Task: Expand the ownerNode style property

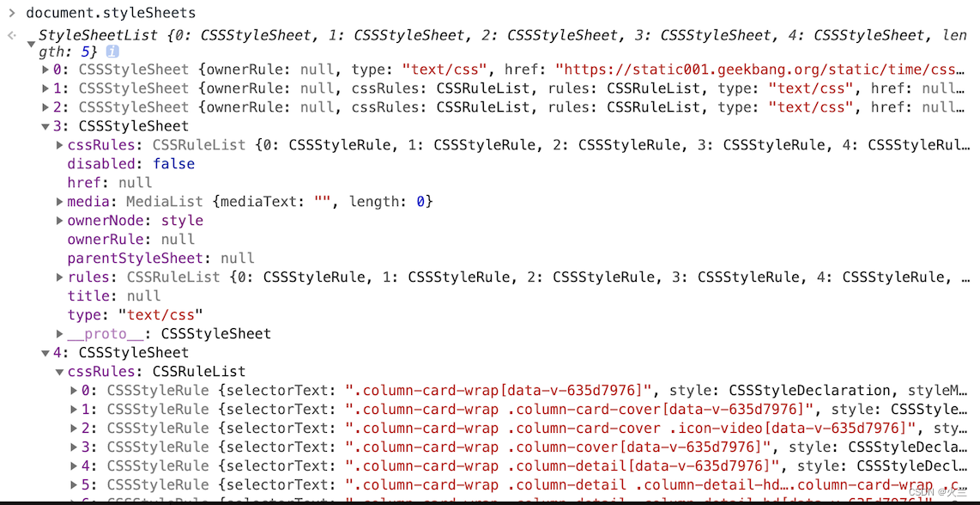Action: (x=59, y=220)
